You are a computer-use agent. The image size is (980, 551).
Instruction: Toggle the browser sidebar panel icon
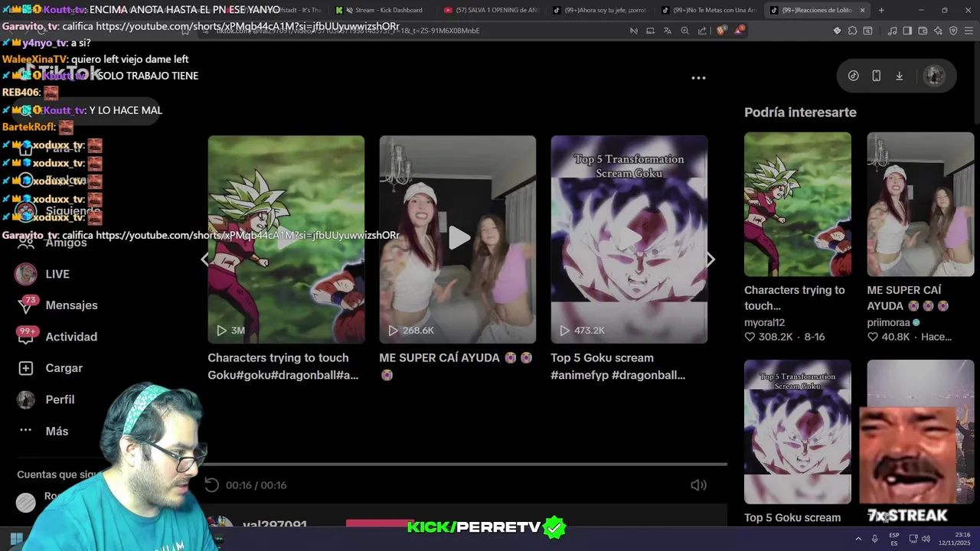907,31
